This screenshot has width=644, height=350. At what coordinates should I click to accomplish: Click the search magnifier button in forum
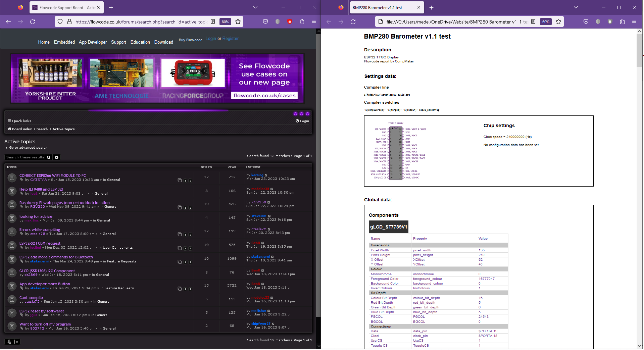(49, 157)
